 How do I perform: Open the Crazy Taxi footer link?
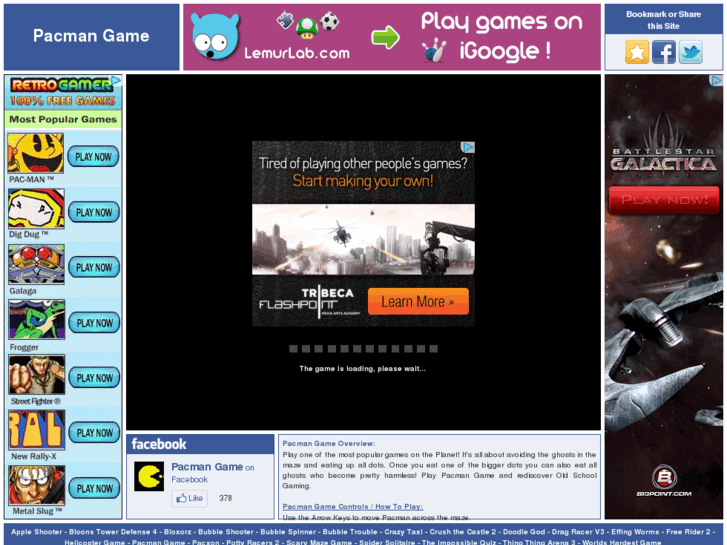point(403,532)
